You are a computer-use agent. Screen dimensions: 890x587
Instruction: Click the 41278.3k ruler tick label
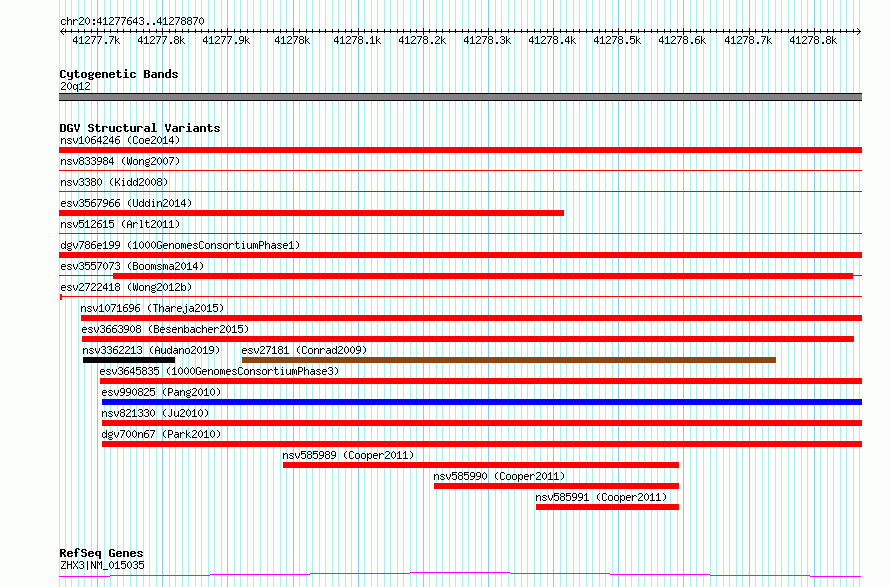[487, 40]
